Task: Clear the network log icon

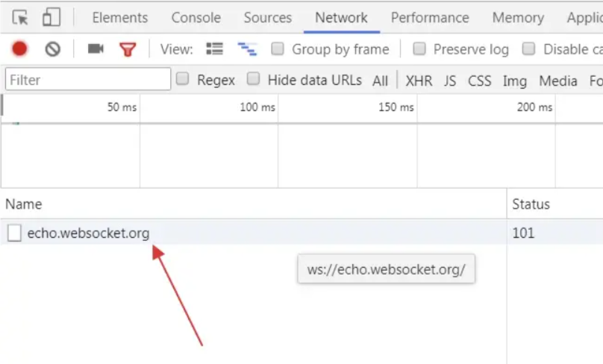Action: [53, 49]
